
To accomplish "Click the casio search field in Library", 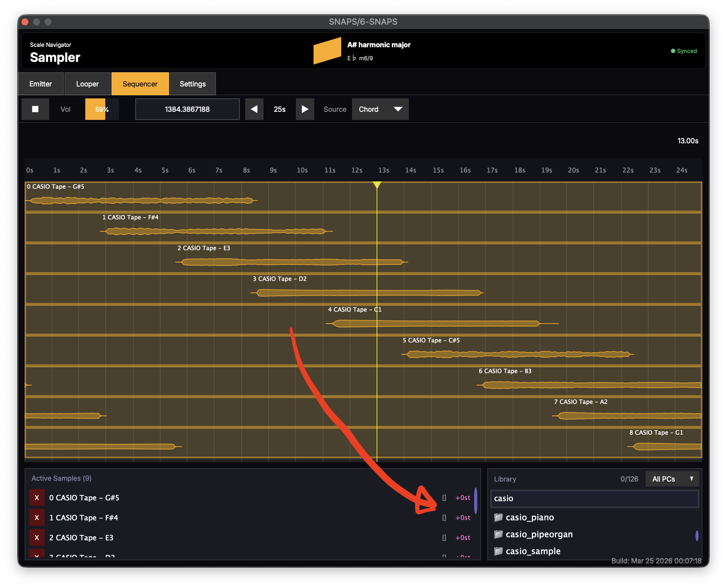I will pos(595,498).
